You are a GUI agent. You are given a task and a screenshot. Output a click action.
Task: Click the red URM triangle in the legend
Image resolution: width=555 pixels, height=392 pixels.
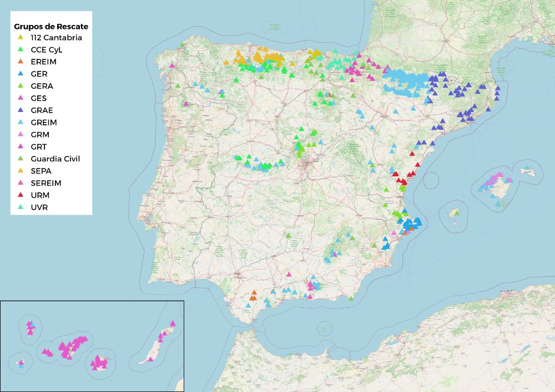(x=19, y=195)
